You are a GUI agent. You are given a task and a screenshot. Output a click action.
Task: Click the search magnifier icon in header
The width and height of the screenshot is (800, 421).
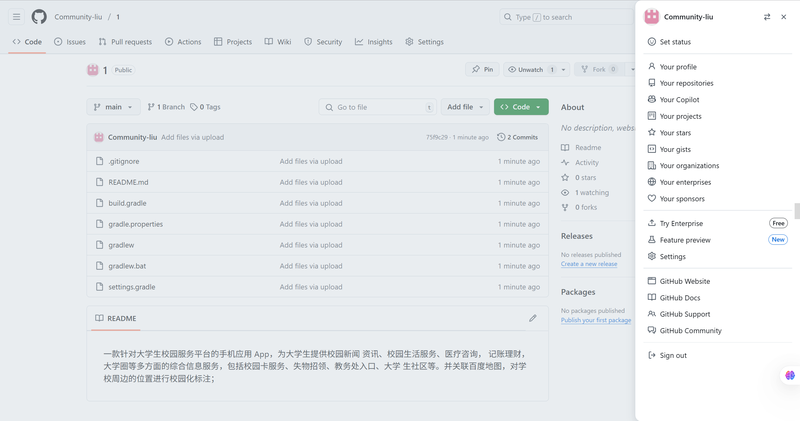[508, 17]
